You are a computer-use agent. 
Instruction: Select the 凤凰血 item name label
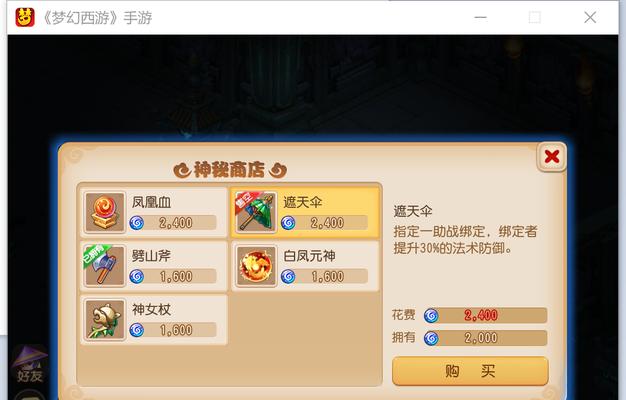pos(151,202)
